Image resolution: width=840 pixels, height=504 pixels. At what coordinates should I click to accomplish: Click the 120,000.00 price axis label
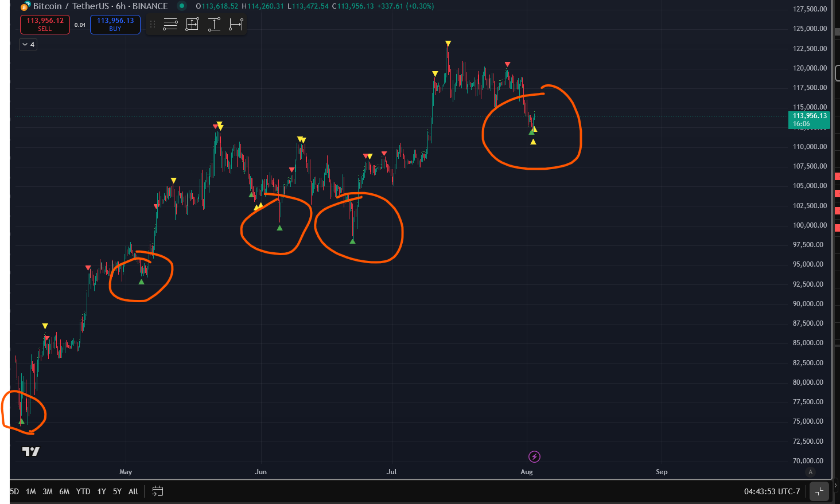810,68
